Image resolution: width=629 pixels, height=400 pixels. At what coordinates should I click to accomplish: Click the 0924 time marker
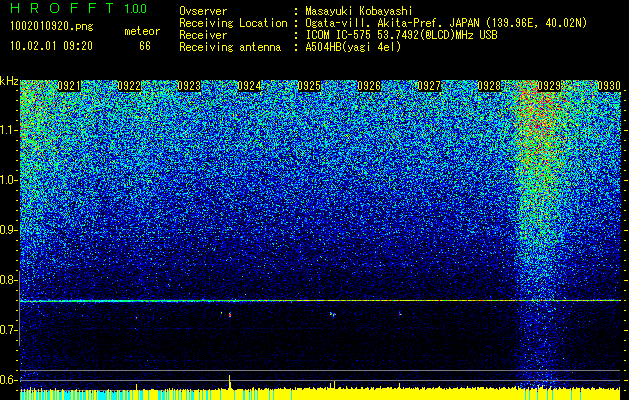(249, 86)
